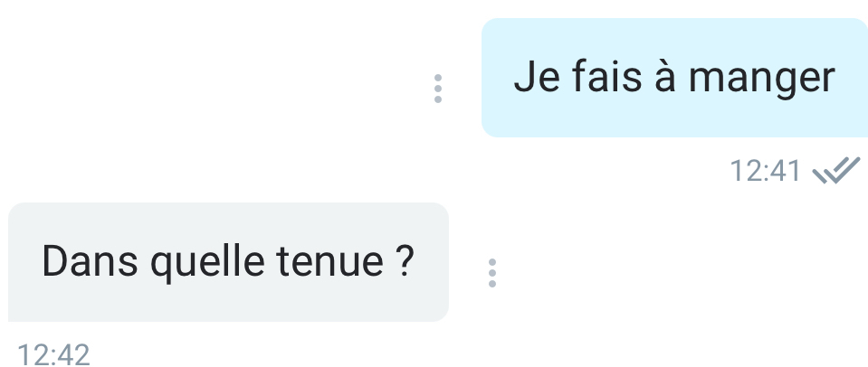Click the letter "à" in sent message
This screenshot has width=868, height=367.
click(x=665, y=76)
